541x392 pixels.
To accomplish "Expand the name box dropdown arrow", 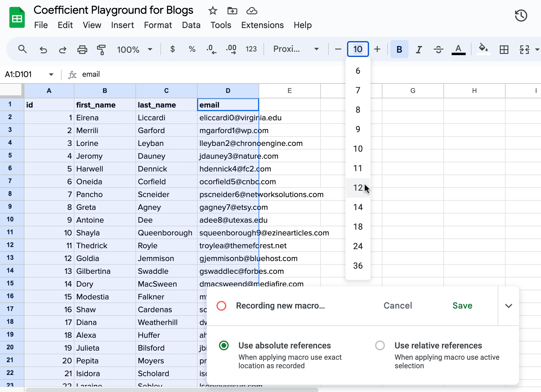I will click(x=51, y=75).
